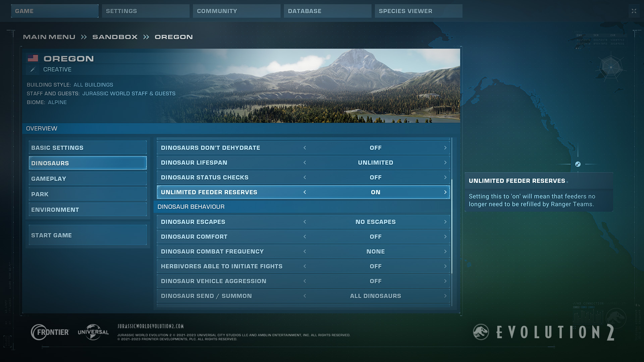Toggle Dinosaurs Don't Dehydrate value
This screenshot has width=644, height=362.
pyautogui.click(x=375, y=148)
